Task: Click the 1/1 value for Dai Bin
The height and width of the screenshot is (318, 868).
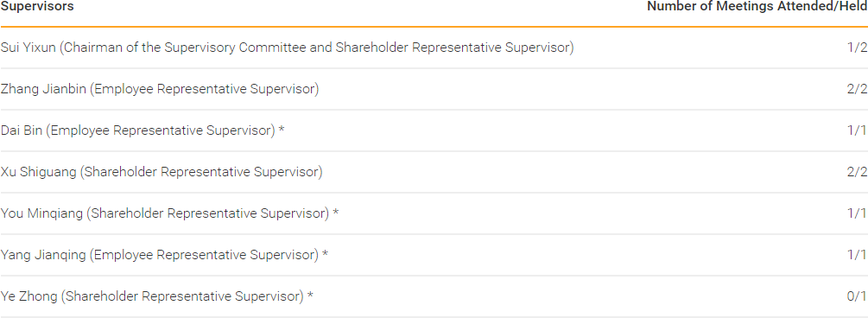Action: 857,130
